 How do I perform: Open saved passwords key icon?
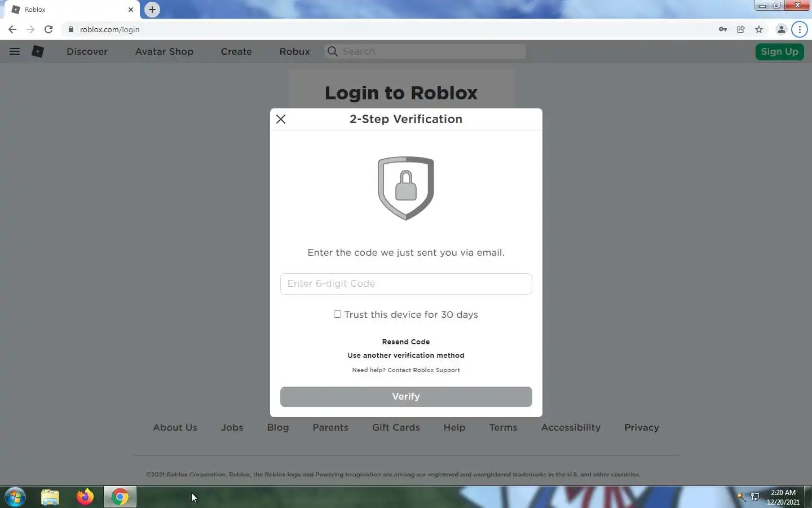coord(723,29)
